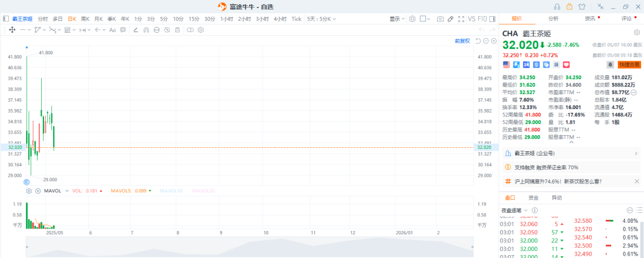Viewport: 644px width, 258px height.
Task: Open the 显示 display dropdown
Action: 397,19
